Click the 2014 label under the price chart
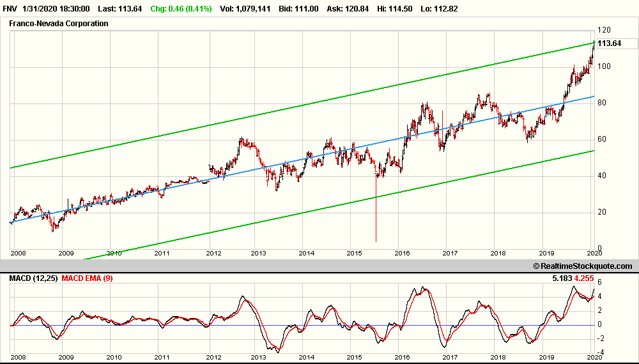This screenshot has width=639, height=364. pyautogui.click(x=307, y=254)
